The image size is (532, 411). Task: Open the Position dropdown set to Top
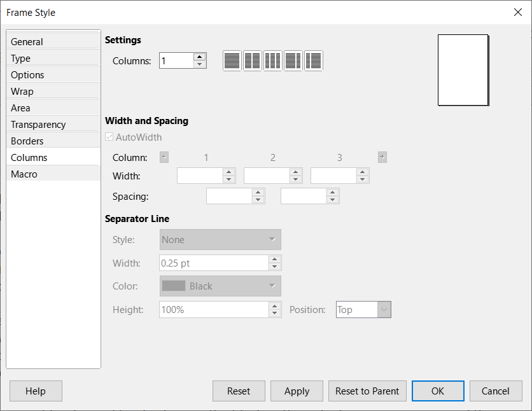point(363,310)
